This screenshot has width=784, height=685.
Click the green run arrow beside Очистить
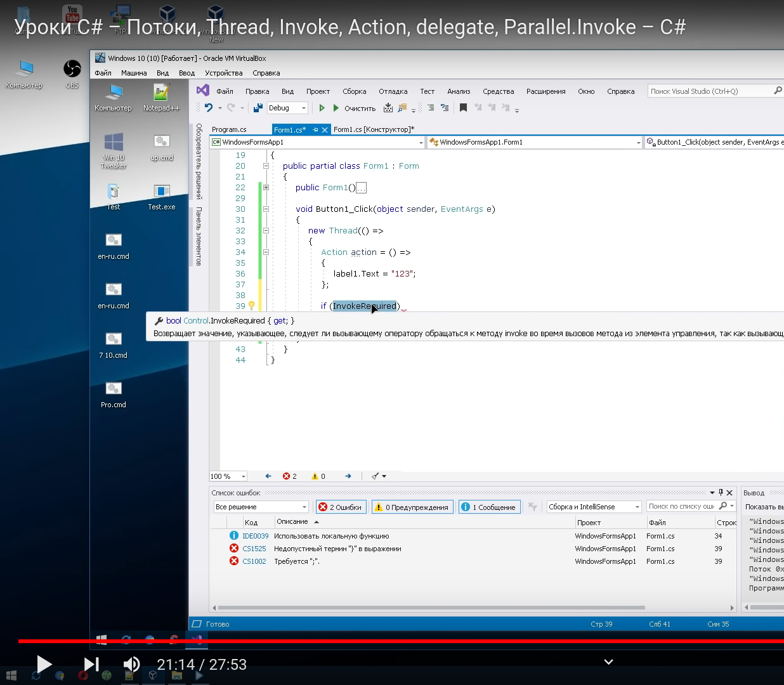point(336,108)
